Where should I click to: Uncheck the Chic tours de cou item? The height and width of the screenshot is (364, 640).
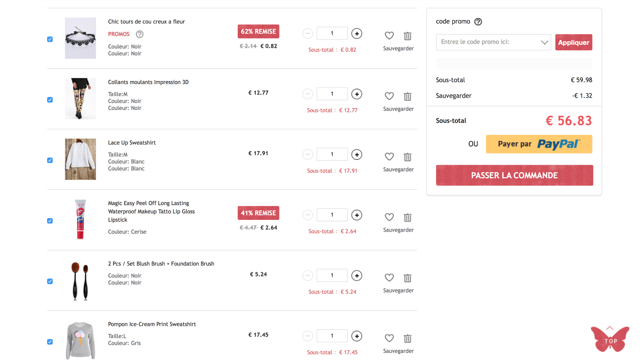pyautogui.click(x=50, y=39)
